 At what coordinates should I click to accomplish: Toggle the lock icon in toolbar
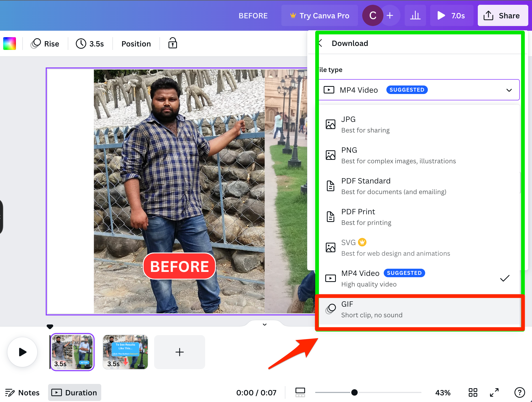[x=173, y=43]
